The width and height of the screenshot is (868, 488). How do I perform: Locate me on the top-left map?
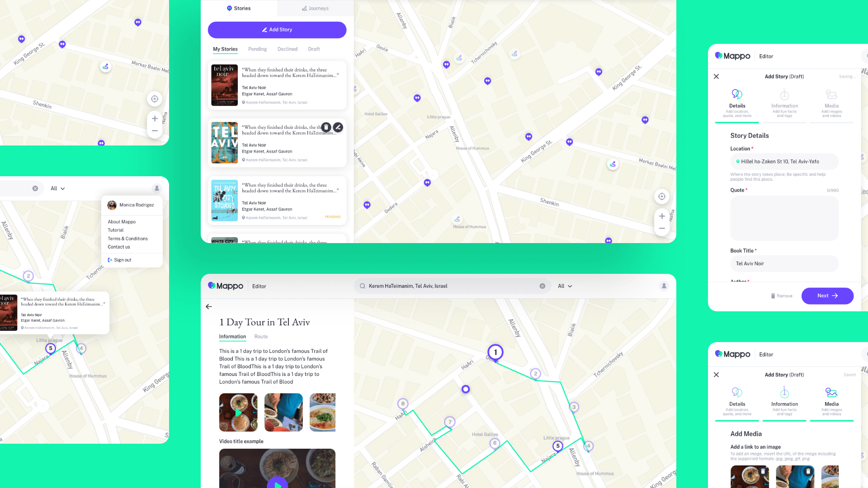point(155,99)
